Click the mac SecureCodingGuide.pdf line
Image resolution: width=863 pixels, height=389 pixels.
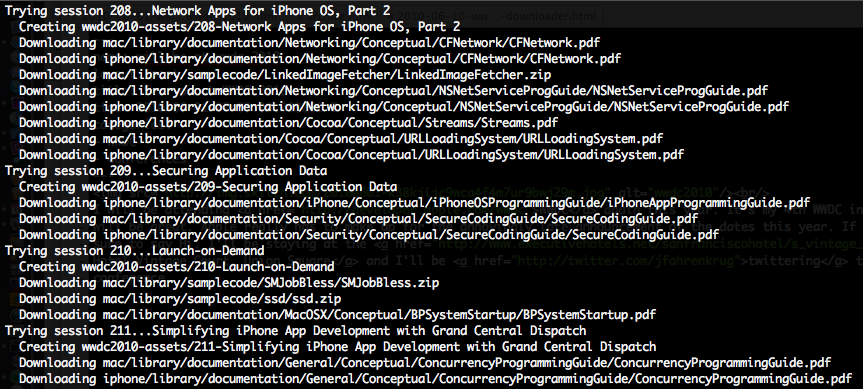click(x=358, y=218)
